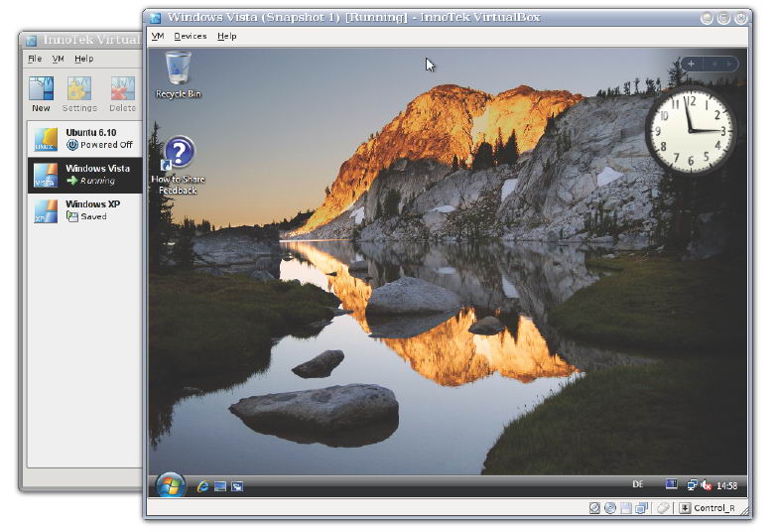The height and width of the screenshot is (532, 778).
Task: Click the VirtualBox manager titlebar icon
Action: 32,40
